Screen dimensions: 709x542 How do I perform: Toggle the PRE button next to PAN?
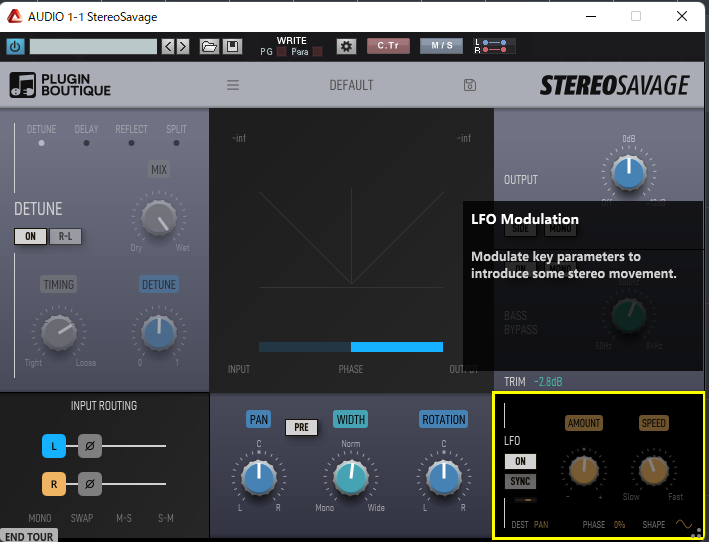pyautogui.click(x=302, y=427)
